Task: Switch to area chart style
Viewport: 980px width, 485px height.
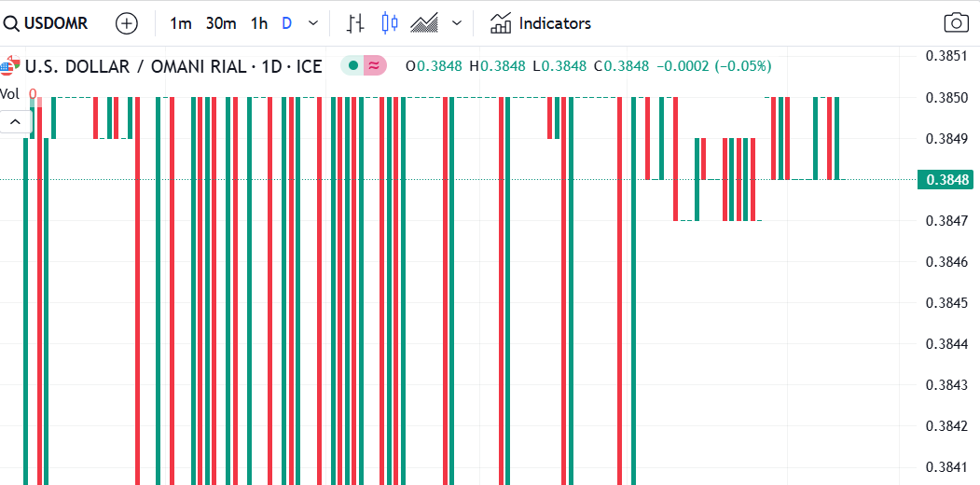Action: [423, 23]
